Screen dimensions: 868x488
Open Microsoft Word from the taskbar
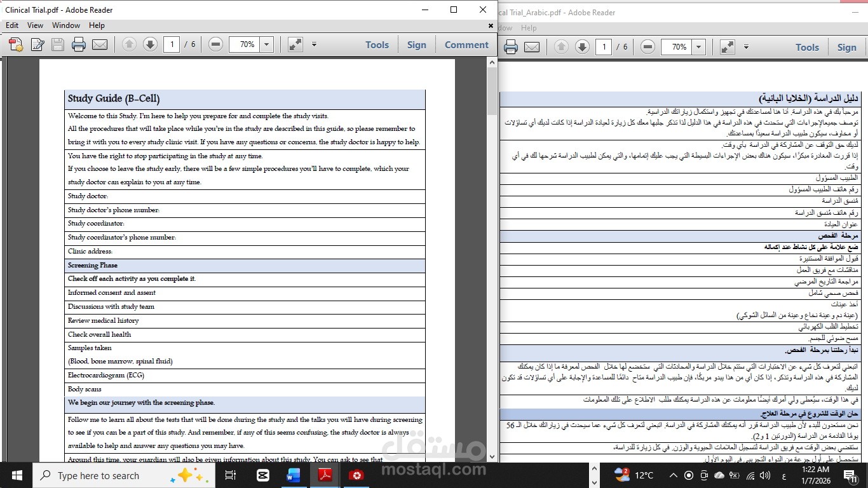point(294,475)
